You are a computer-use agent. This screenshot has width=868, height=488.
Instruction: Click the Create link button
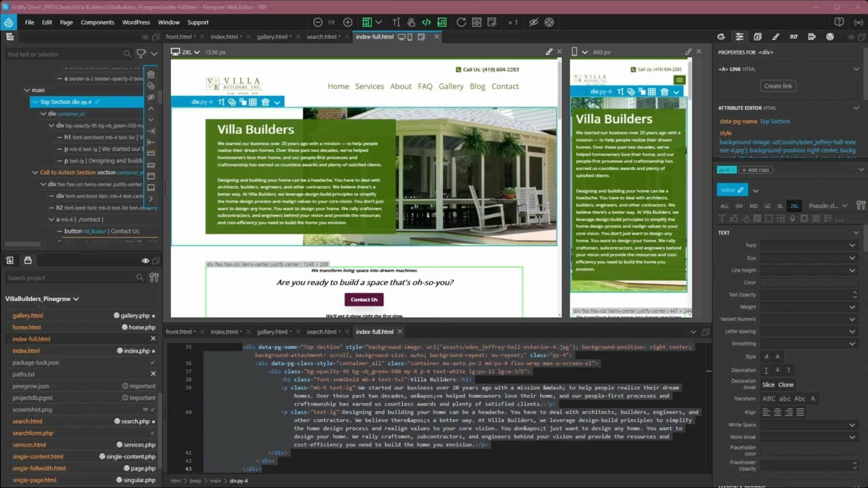click(778, 86)
